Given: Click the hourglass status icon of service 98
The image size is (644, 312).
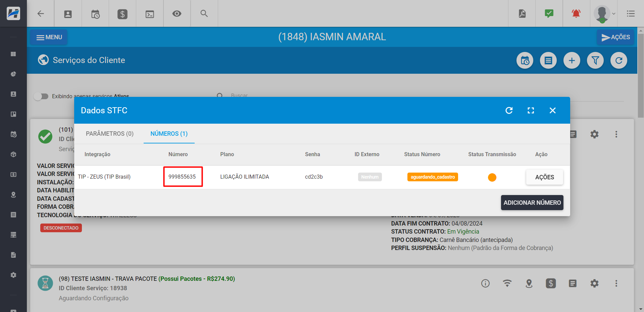Looking at the screenshot, I should (45, 283).
